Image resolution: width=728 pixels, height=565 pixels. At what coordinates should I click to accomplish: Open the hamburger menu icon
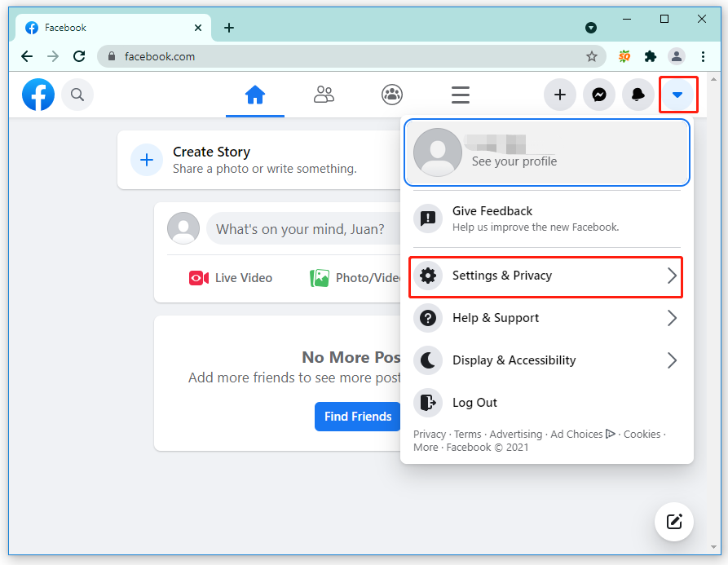[460, 95]
